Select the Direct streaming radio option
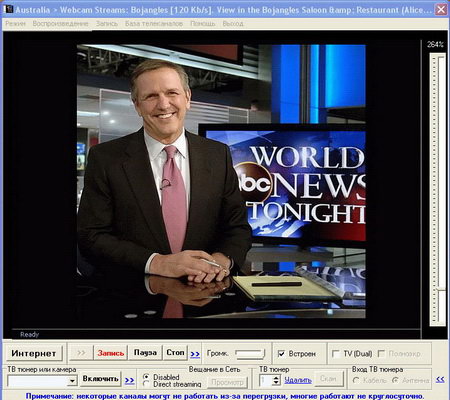450x400 pixels. tap(146, 384)
